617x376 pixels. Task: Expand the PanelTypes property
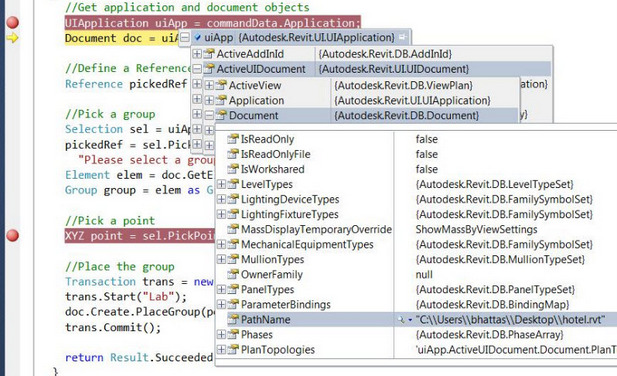221,289
